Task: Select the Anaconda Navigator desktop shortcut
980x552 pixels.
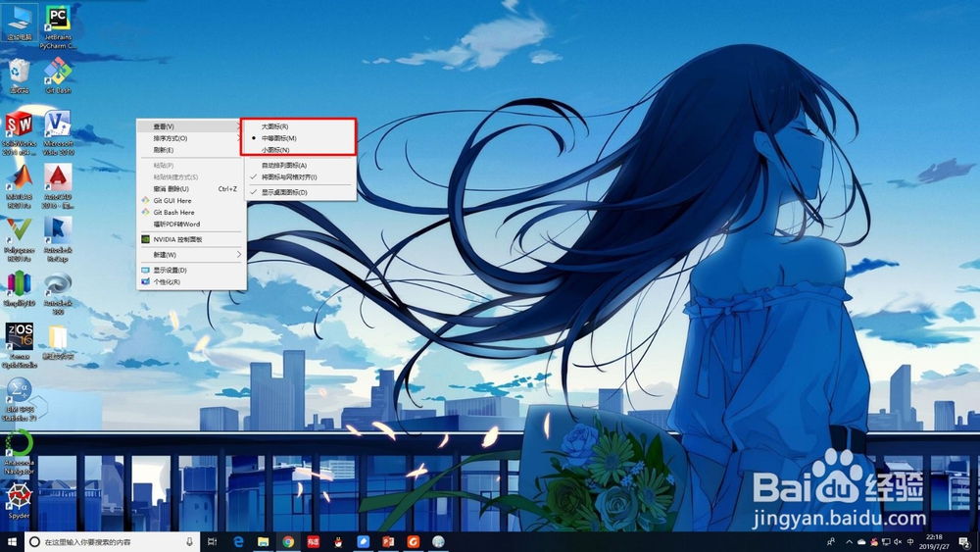Action: tap(20, 452)
